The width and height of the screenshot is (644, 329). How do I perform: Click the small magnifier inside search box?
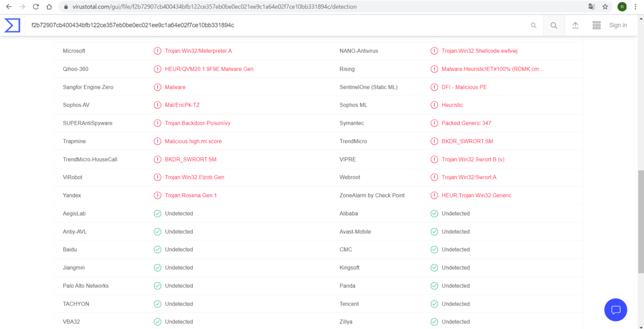click(x=533, y=25)
